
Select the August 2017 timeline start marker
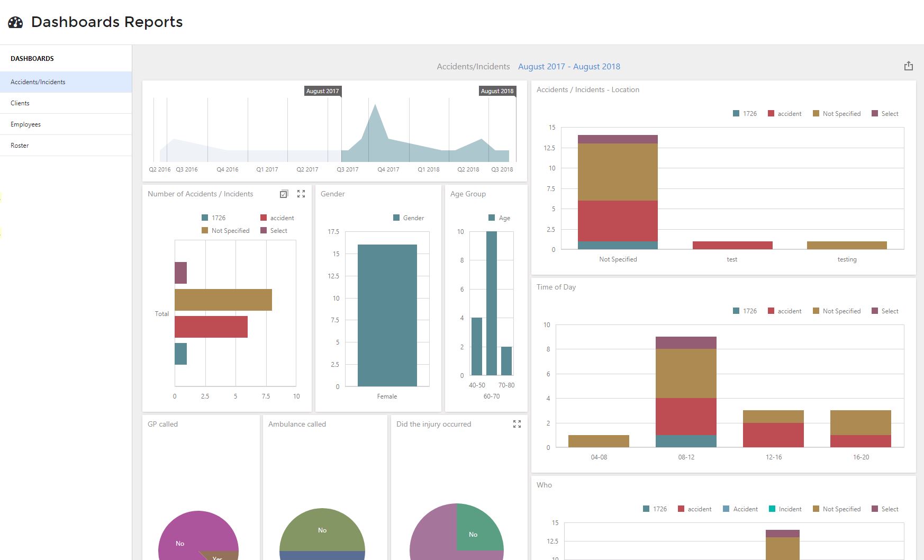pyautogui.click(x=322, y=91)
